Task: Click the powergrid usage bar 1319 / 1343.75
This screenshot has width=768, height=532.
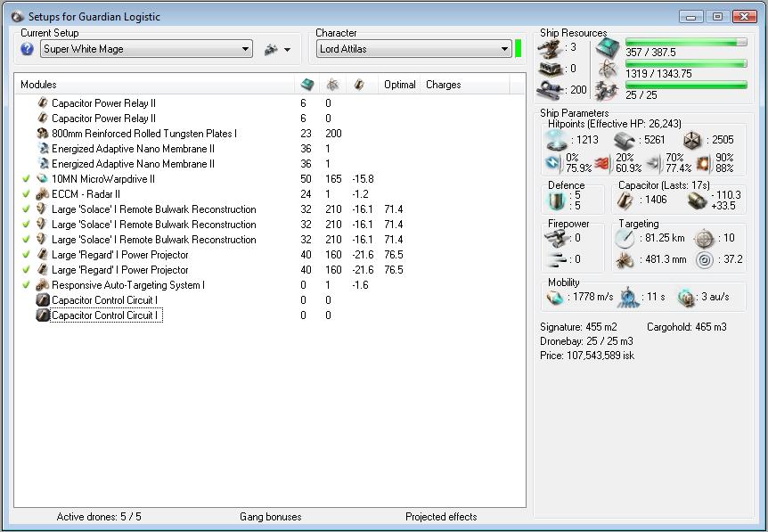Action: pyautogui.click(x=686, y=63)
